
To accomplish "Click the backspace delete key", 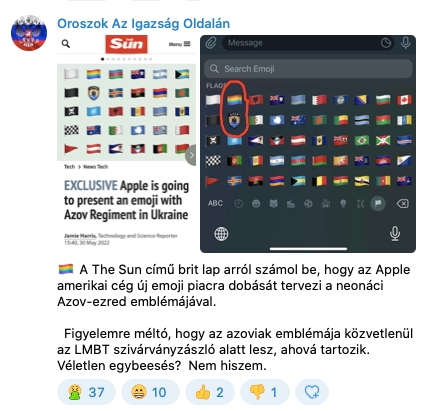I will (x=403, y=204).
